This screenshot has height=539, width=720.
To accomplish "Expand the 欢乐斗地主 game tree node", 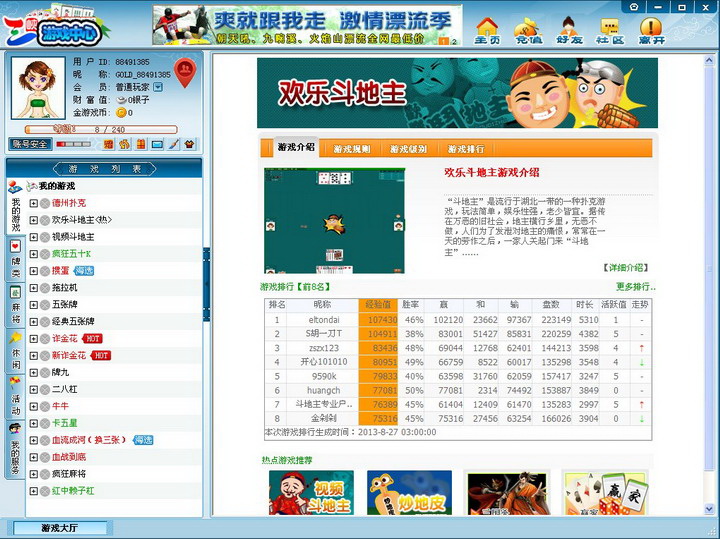I will tap(33, 220).
